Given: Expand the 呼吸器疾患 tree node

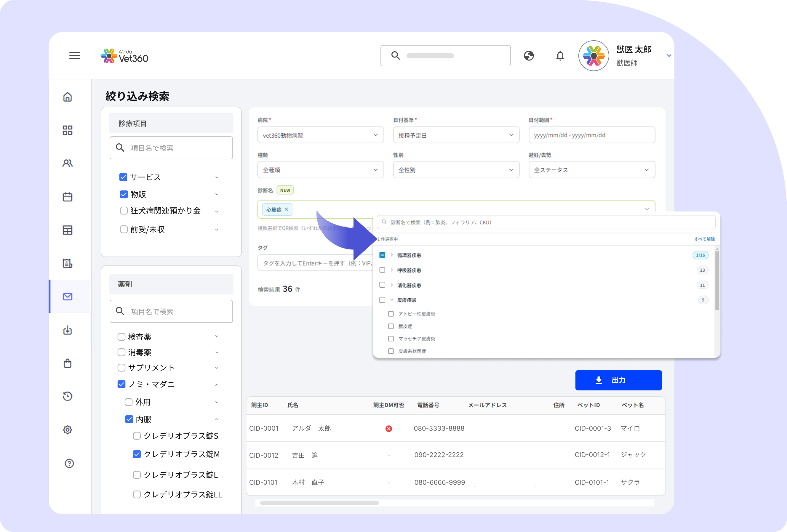Looking at the screenshot, I should click(x=391, y=270).
